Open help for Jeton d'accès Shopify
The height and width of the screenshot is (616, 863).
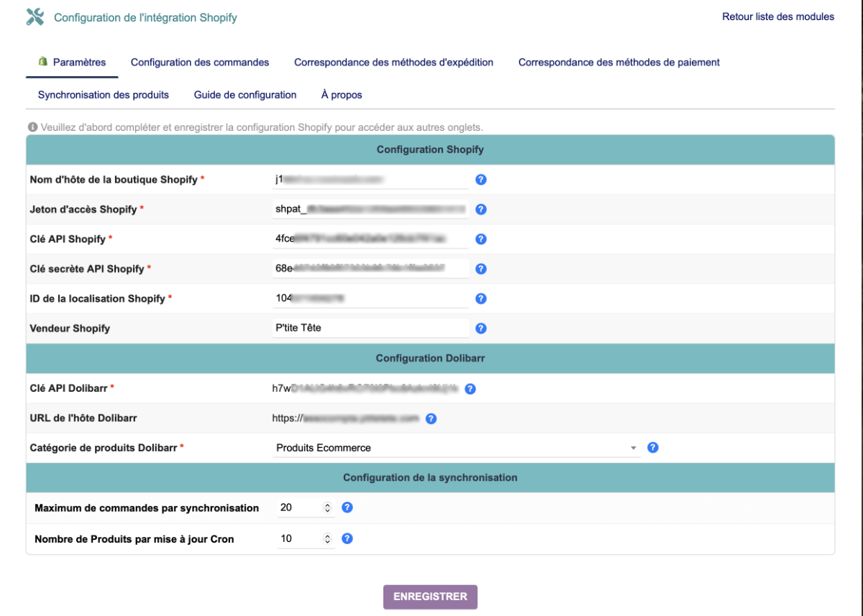point(480,209)
